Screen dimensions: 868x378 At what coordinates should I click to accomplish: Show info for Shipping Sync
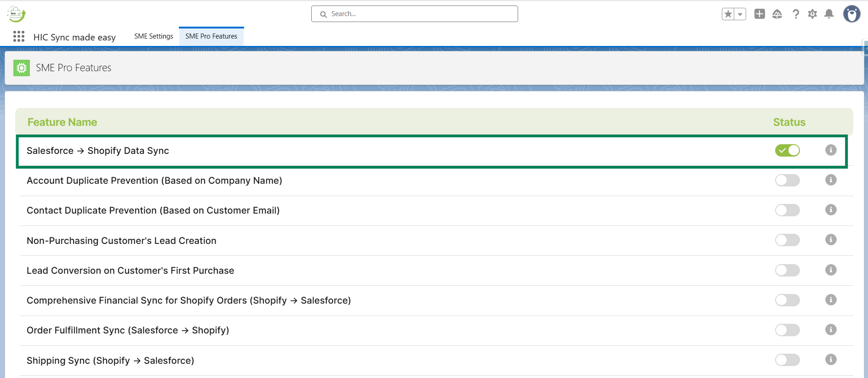pos(831,359)
